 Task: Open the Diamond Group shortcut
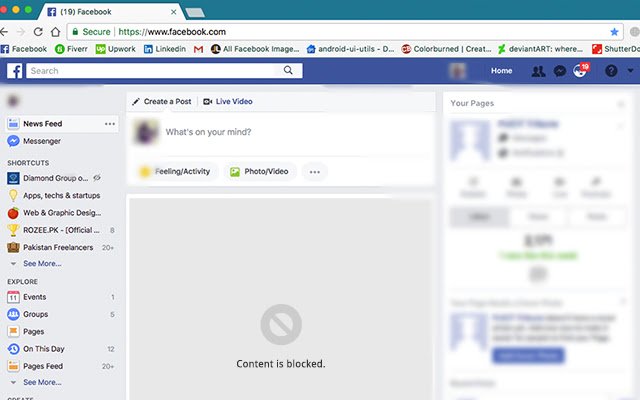pyautogui.click(x=48, y=178)
